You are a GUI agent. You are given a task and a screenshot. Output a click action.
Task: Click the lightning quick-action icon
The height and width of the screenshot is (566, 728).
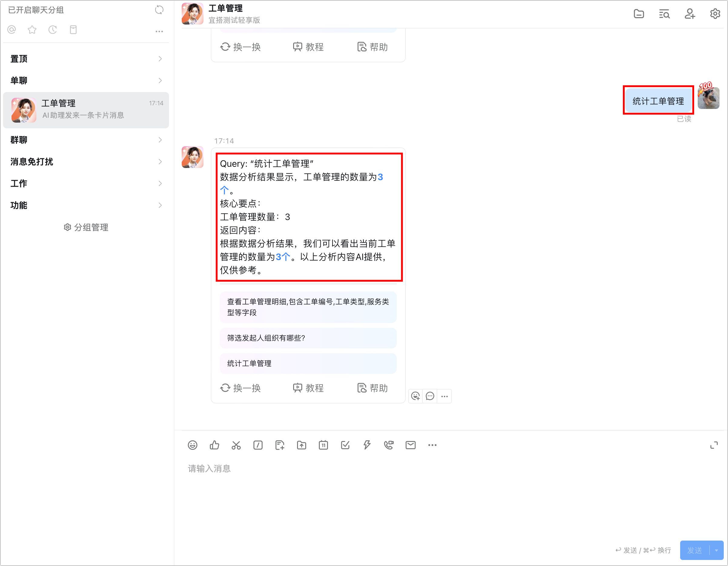tap(367, 445)
